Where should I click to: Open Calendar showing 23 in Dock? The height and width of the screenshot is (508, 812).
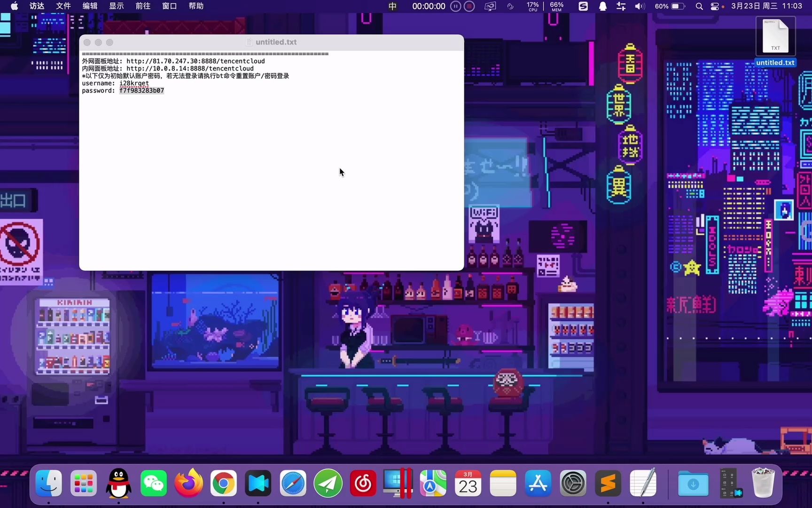coord(468,483)
